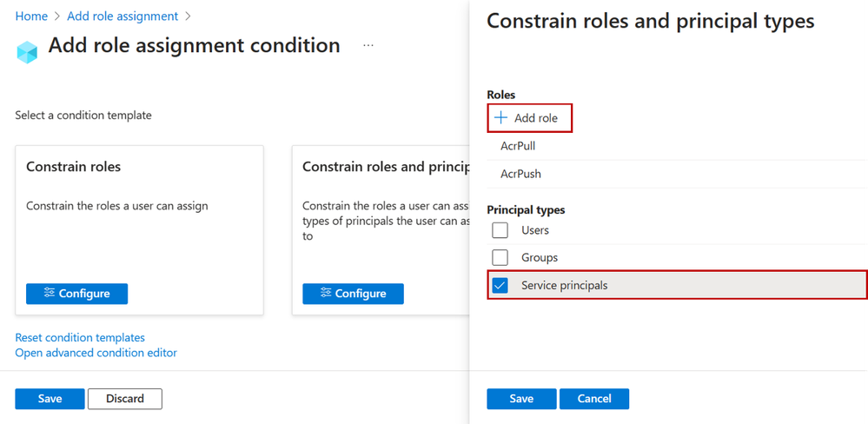The width and height of the screenshot is (868, 424).
Task: Click chevron after Home breadcrumb
Action: point(57,17)
